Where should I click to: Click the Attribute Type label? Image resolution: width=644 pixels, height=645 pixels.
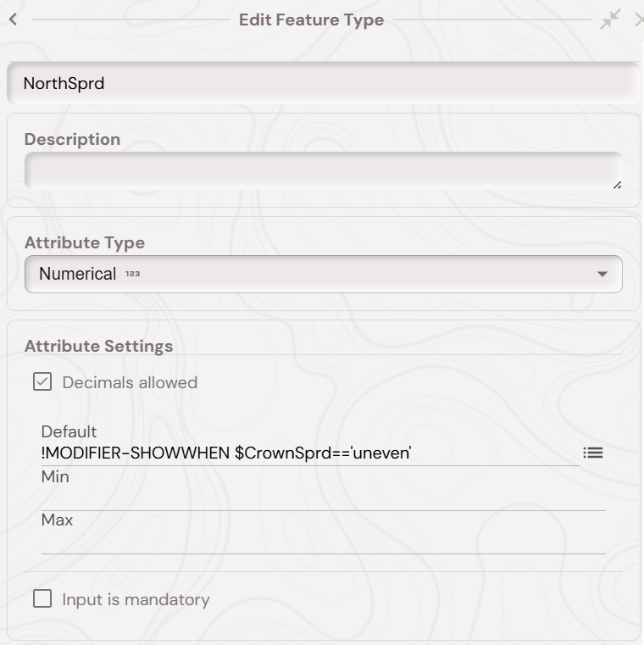[x=85, y=243]
